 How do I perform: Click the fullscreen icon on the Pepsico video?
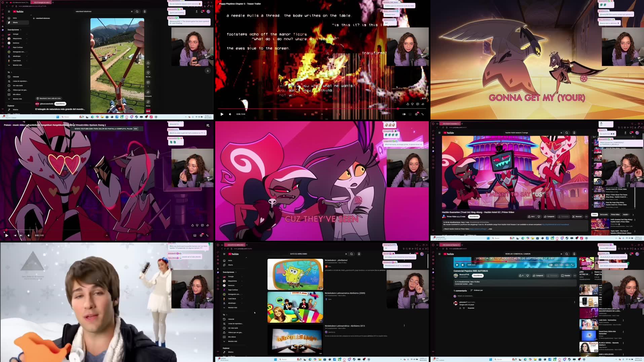[x=572, y=265]
